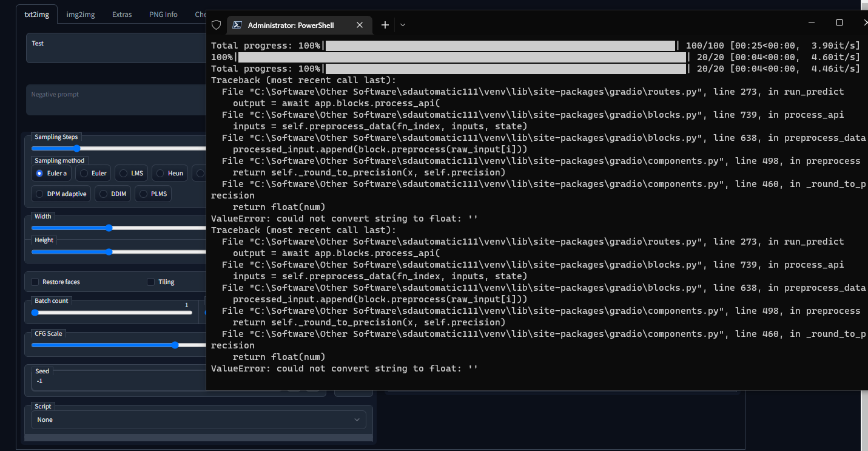Select the DPM adaptive sampling method
The height and width of the screenshot is (451, 868).
click(x=61, y=194)
